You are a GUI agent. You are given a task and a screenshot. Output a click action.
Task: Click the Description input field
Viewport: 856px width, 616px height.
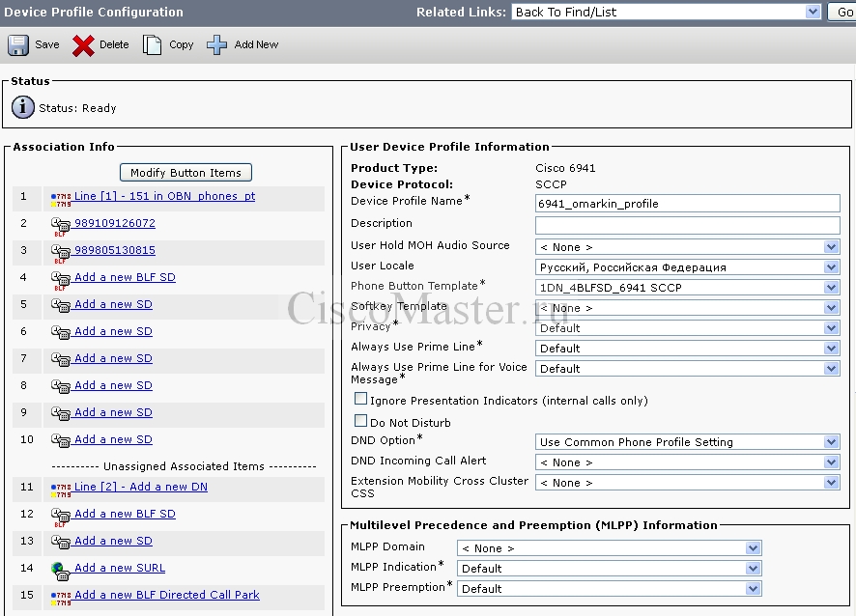(x=687, y=225)
